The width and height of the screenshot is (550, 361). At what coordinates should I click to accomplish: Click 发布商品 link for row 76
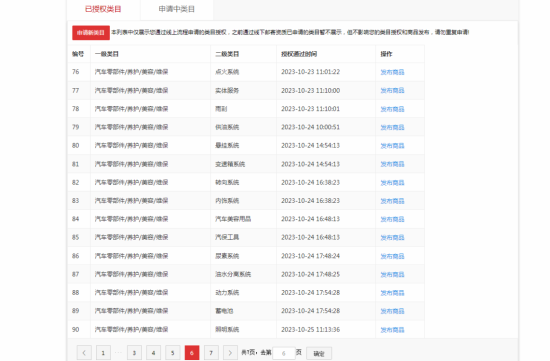tap(393, 72)
